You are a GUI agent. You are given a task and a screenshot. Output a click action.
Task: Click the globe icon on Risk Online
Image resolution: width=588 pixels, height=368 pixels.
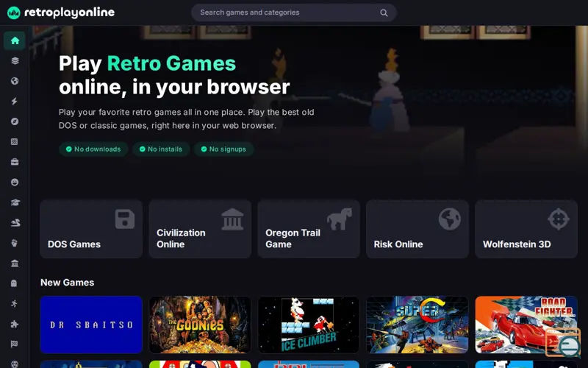[450, 219]
